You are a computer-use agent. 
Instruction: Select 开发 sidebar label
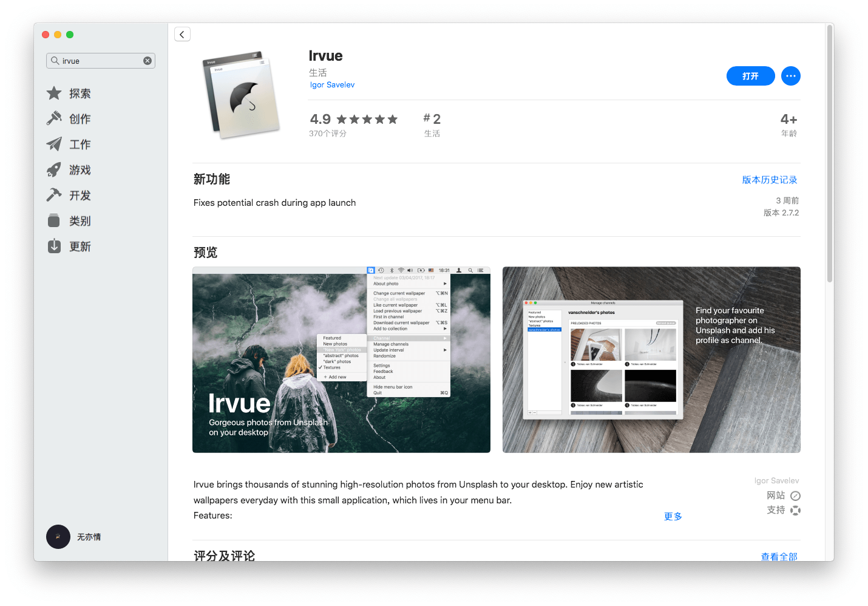[x=80, y=196]
